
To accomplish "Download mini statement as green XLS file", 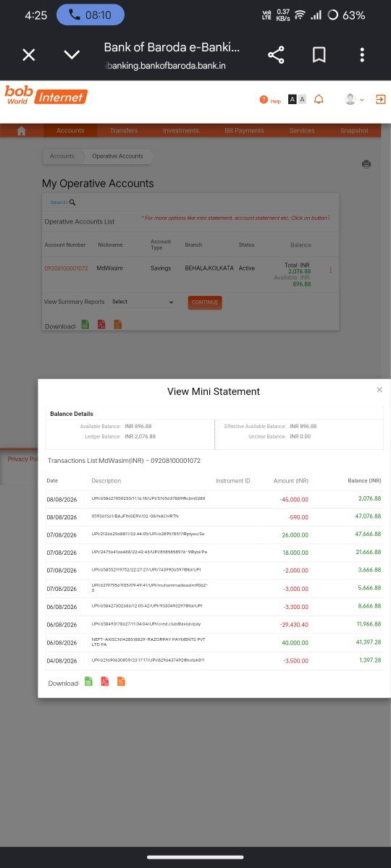I will pyautogui.click(x=88, y=681).
